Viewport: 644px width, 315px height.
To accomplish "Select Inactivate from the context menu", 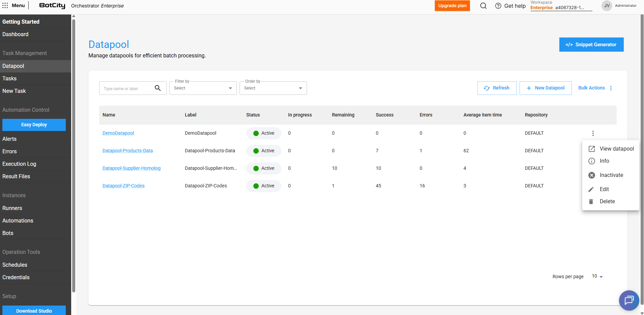I will coord(611,175).
